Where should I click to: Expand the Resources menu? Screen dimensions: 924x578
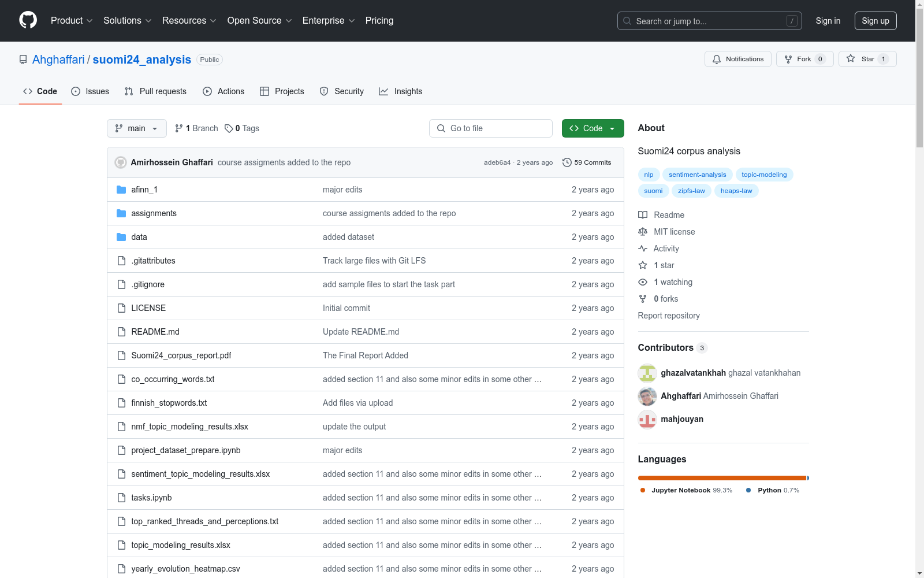[x=189, y=21]
